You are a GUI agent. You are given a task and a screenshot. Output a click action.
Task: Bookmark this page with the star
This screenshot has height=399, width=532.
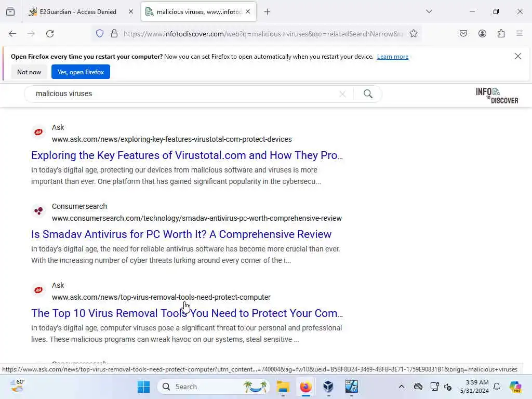tap(413, 34)
